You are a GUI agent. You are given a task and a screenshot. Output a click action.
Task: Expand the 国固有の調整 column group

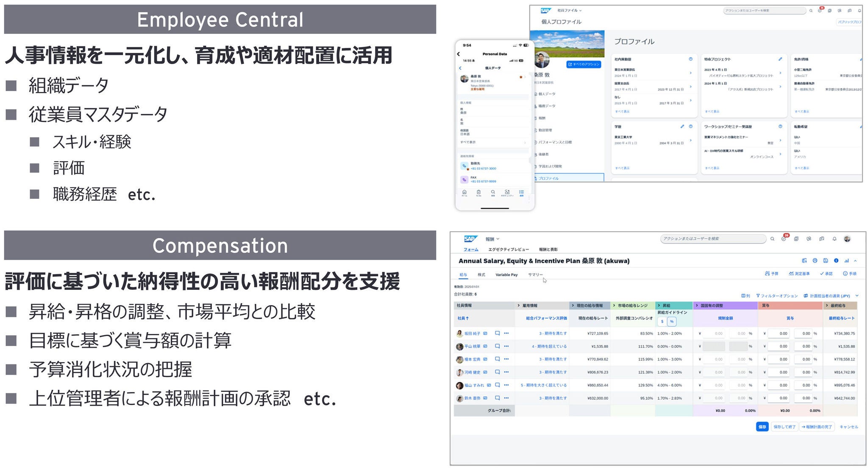(x=697, y=305)
